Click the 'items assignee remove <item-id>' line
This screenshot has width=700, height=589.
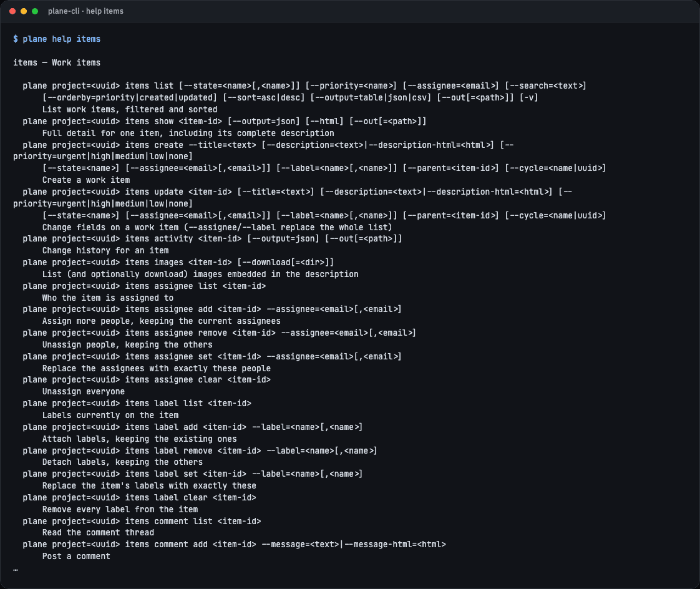(x=219, y=333)
